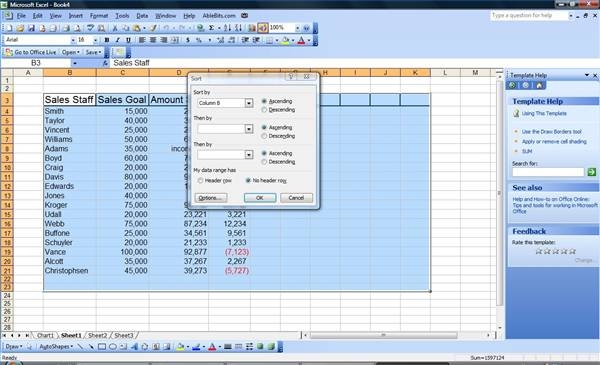Open the Sort by Column B dropdown
The width and height of the screenshot is (600, 365).
click(x=249, y=103)
